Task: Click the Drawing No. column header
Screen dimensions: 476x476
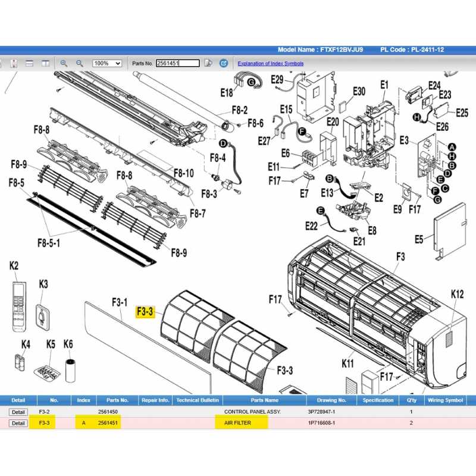Action: (331, 400)
